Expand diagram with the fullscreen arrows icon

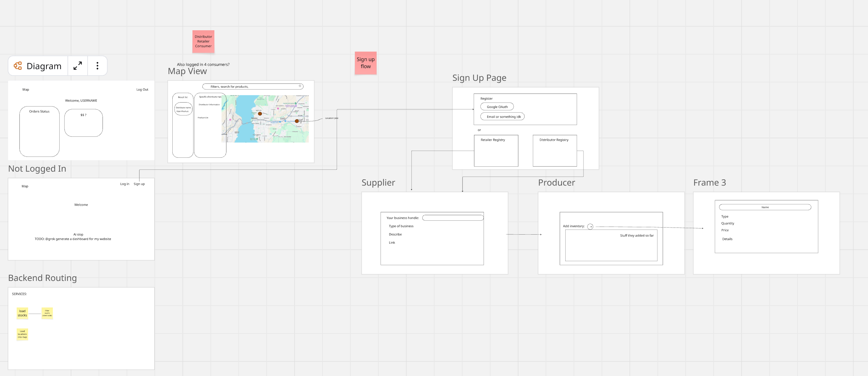point(78,66)
